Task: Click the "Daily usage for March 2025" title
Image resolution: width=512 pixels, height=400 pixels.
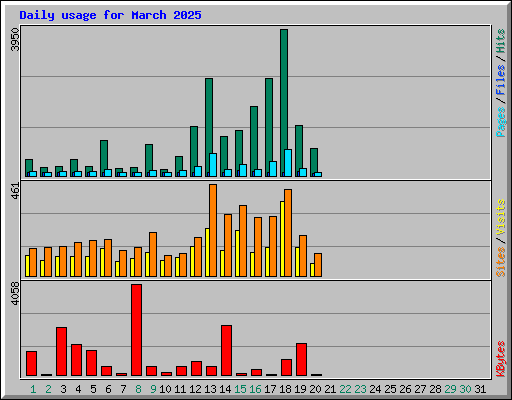Action: [x=110, y=15]
